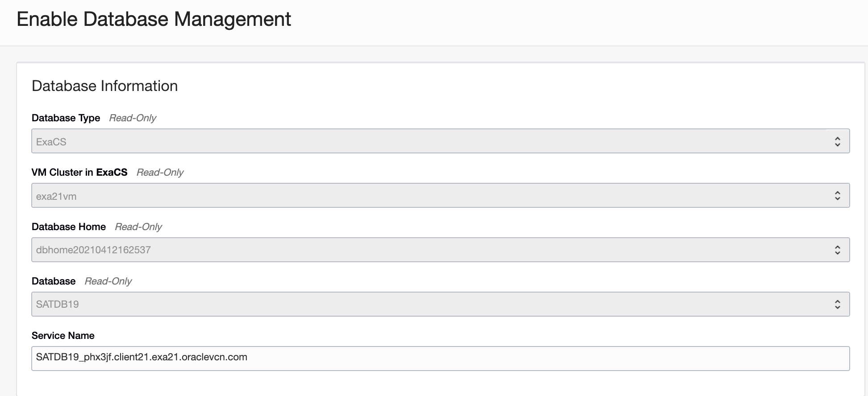Click Read-Only text beside Database Type
The image size is (868, 396).
tap(133, 118)
